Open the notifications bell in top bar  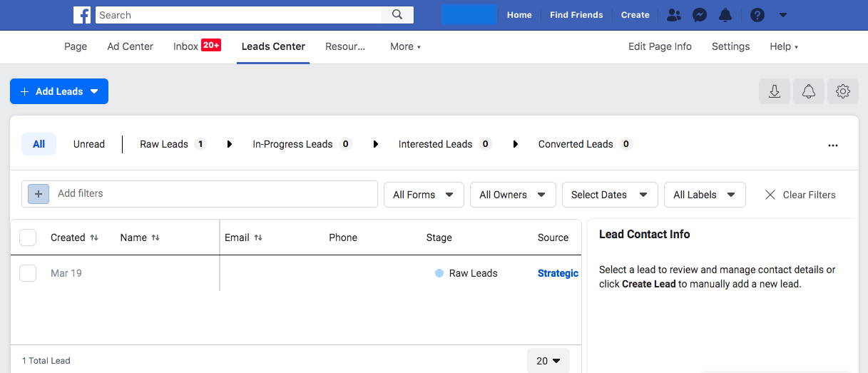click(x=725, y=15)
